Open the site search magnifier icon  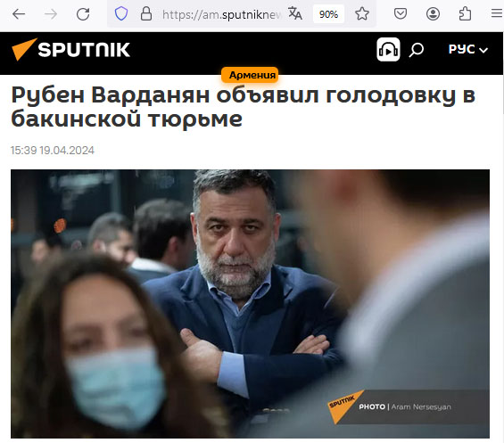pos(417,50)
